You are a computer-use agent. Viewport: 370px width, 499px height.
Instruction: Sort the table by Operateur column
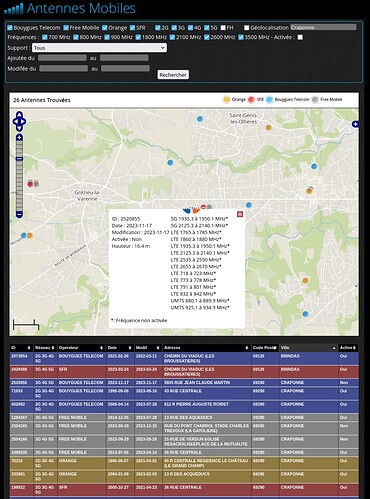click(81, 348)
